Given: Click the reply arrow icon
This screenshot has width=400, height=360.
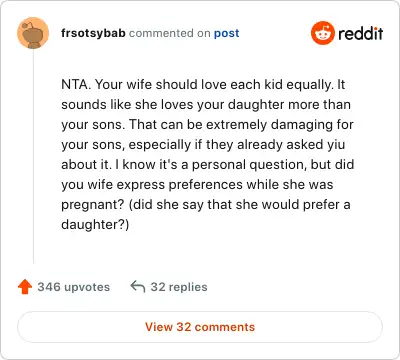Looking at the screenshot, I should (x=138, y=286).
